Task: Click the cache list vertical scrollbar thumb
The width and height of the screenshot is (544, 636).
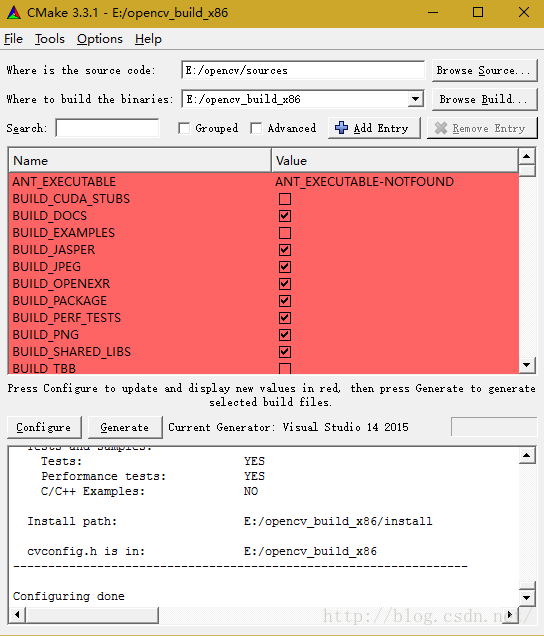Action: [x=527, y=170]
